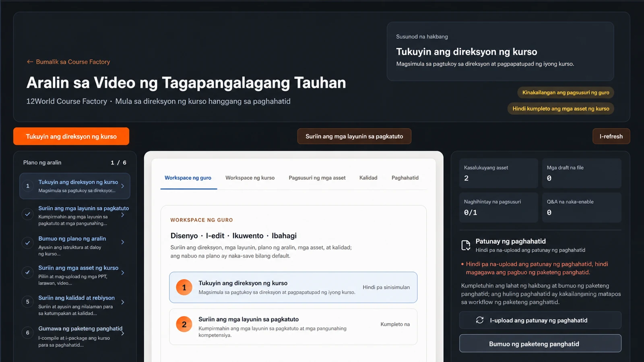Click the Q&A na naka-enable stat card
The image size is (644, 362).
point(582,207)
